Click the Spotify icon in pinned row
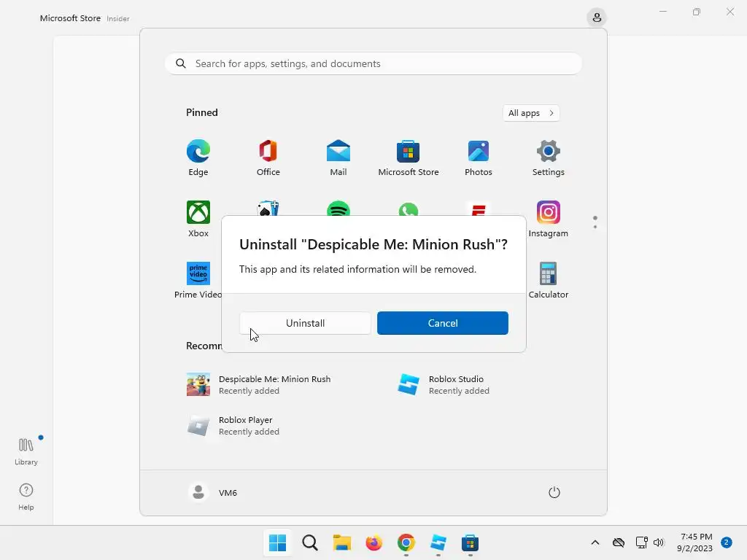This screenshot has height=560, width=747. [x=338, y=209]
